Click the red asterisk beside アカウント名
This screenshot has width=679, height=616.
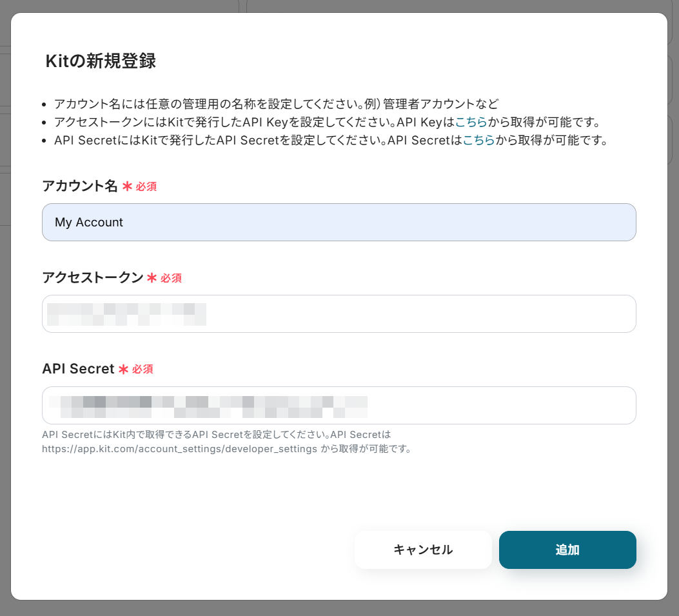coord(127,186)
